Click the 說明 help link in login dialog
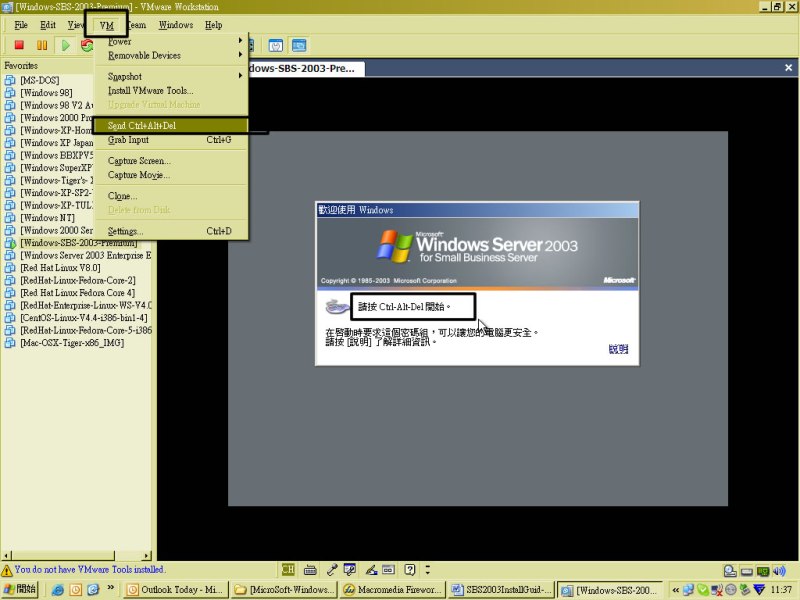This screenshot has height=600, width=800. tap(618, 349)
